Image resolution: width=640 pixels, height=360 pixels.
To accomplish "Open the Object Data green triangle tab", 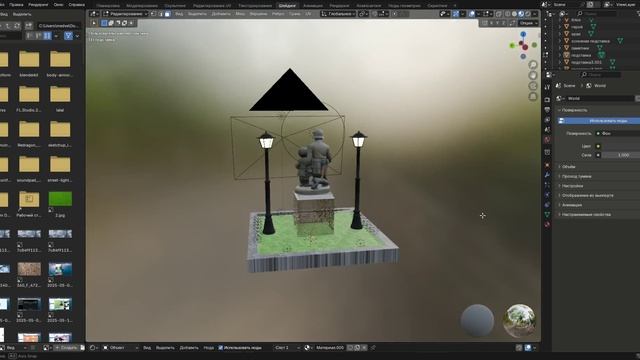I will (547, 214).
